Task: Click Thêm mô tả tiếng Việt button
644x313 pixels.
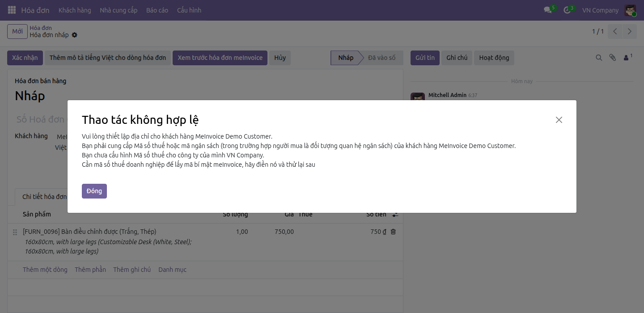Action: pos(108,58)
